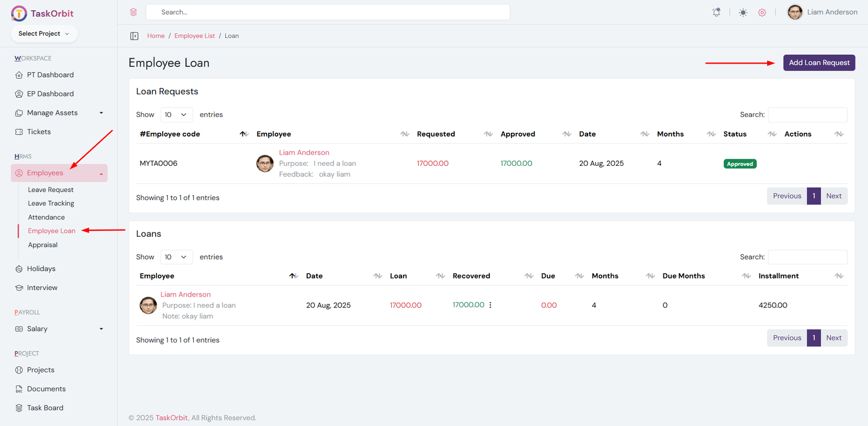Click the Employee List breadcrumb link
The image size is (868, 426).
tap(194, 36)
